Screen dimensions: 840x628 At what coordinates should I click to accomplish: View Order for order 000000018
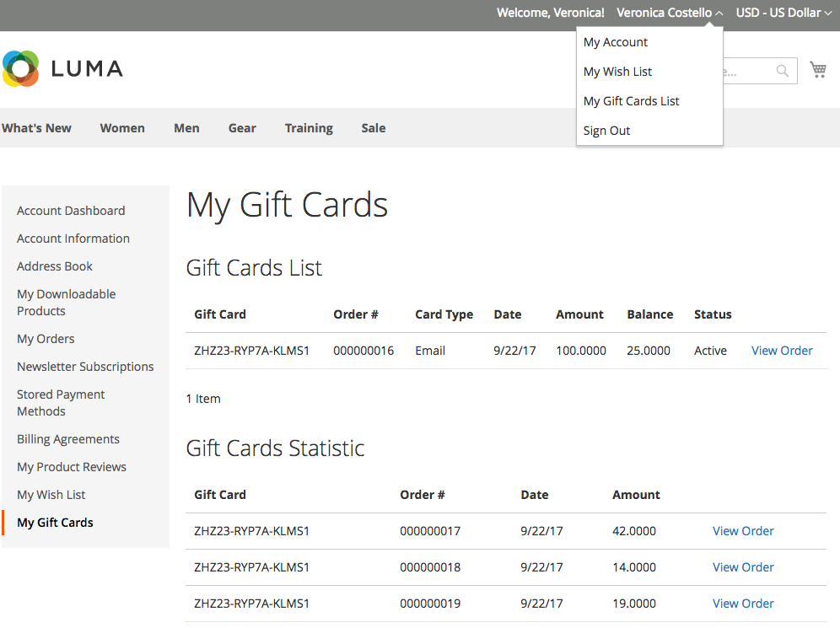click(x=743, y=567)
